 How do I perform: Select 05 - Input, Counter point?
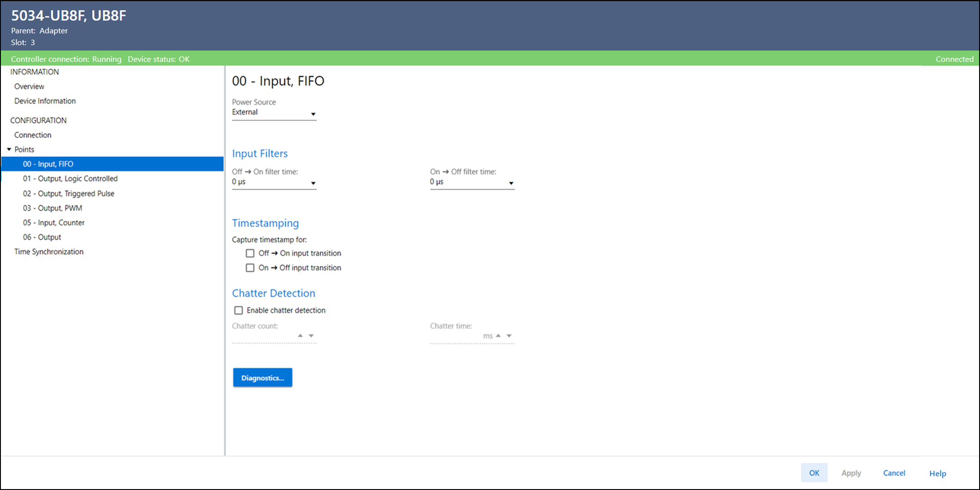pyautogui.click(x=54, y=223)
